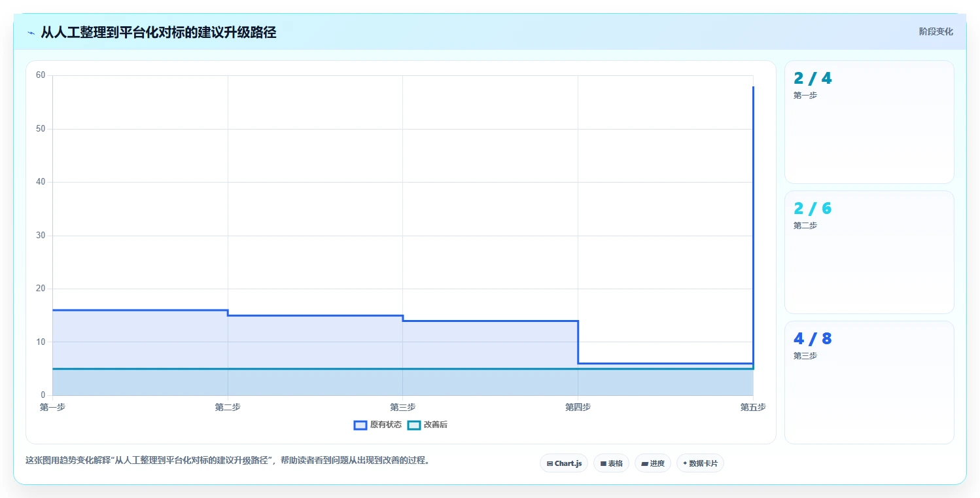Click the lightning icon beside the title
Screen dimensions: 980x498
pyautogui.click(x=31, y=33)
